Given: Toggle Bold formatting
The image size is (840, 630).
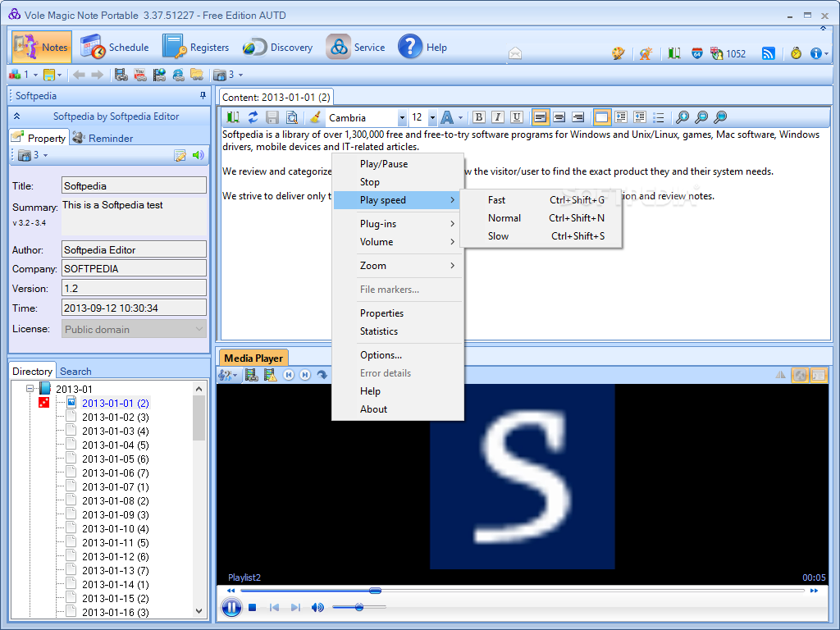Looking at the screenshot, I should point(479,116).
